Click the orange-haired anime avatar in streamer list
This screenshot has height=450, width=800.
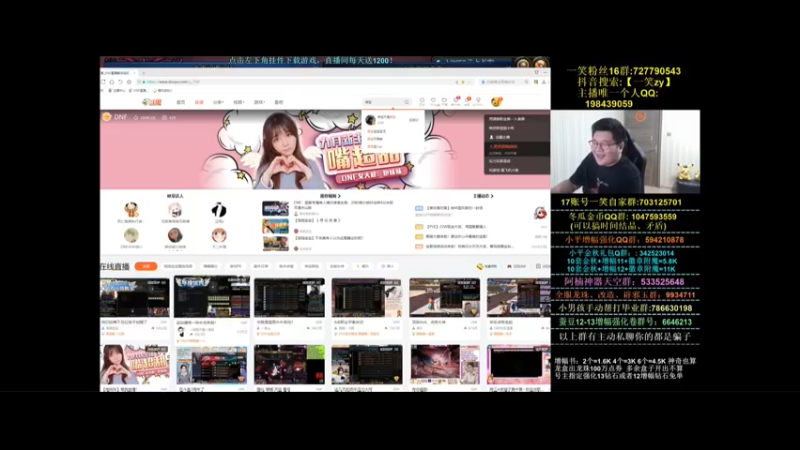pyautogui.click(x=219, y=235)
